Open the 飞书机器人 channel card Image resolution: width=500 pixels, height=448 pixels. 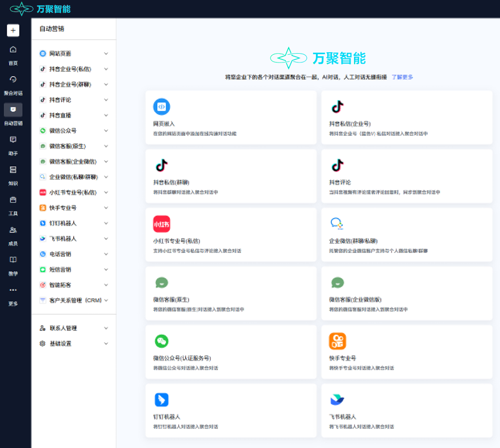click(x=407, y=410)
